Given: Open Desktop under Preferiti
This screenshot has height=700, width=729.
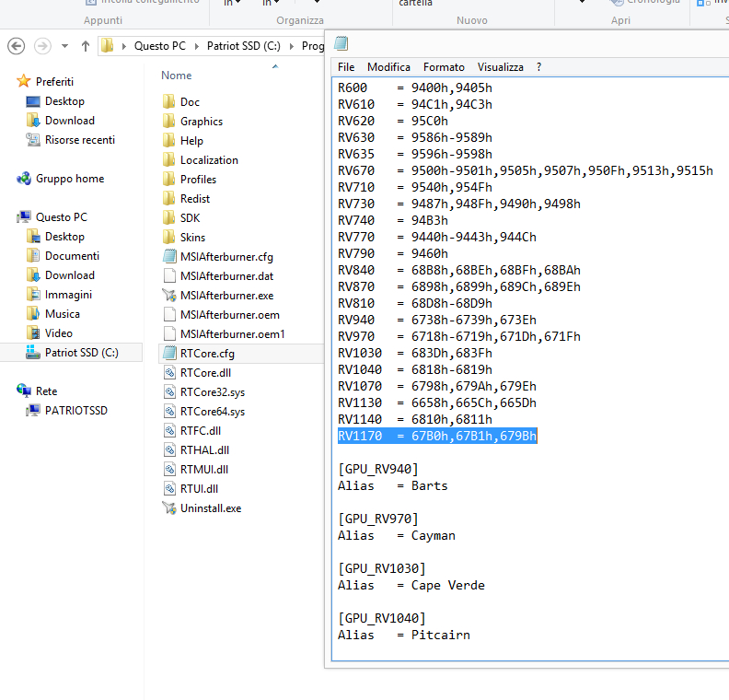Looking at the screenshot, I should click(64, 101).
